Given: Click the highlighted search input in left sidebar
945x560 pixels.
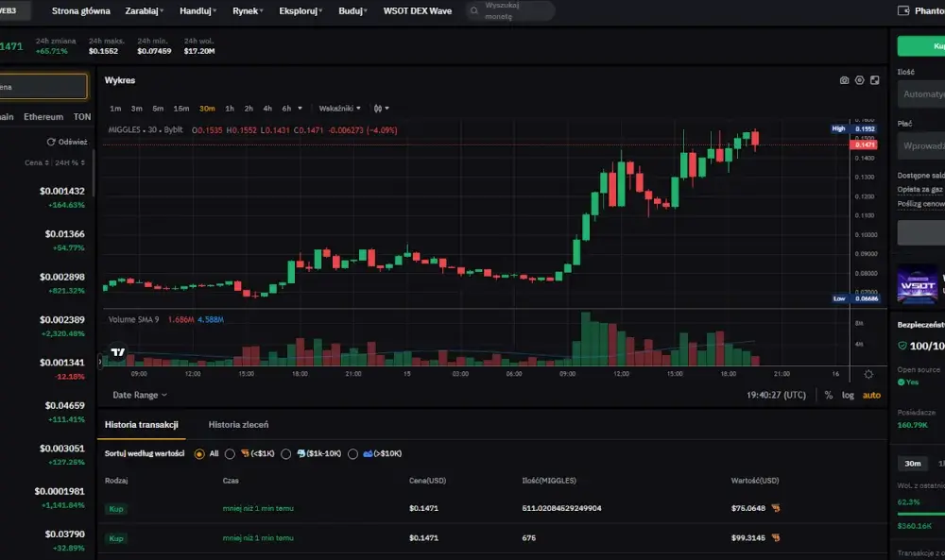Looking at the screenshot, I should [x=43, y=87].
